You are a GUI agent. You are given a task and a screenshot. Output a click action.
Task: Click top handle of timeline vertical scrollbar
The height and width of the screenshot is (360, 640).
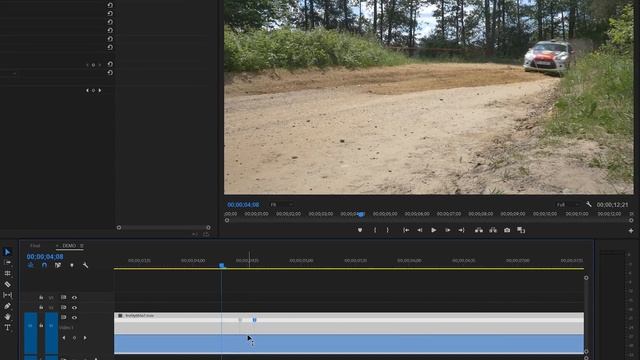point(586,278)
